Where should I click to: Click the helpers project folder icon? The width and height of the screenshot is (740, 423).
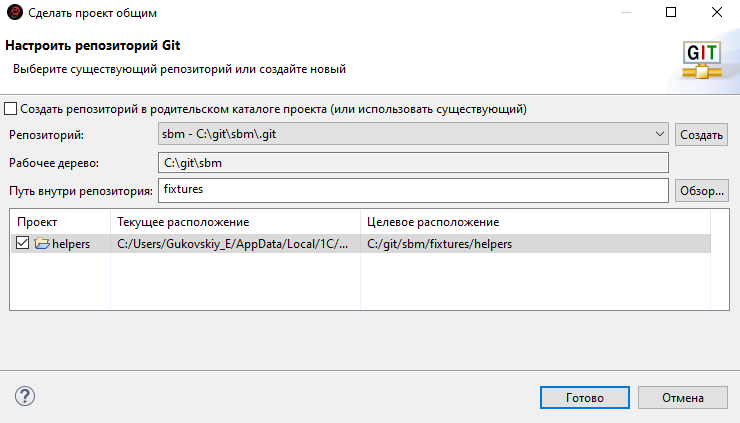coord(42,244)
